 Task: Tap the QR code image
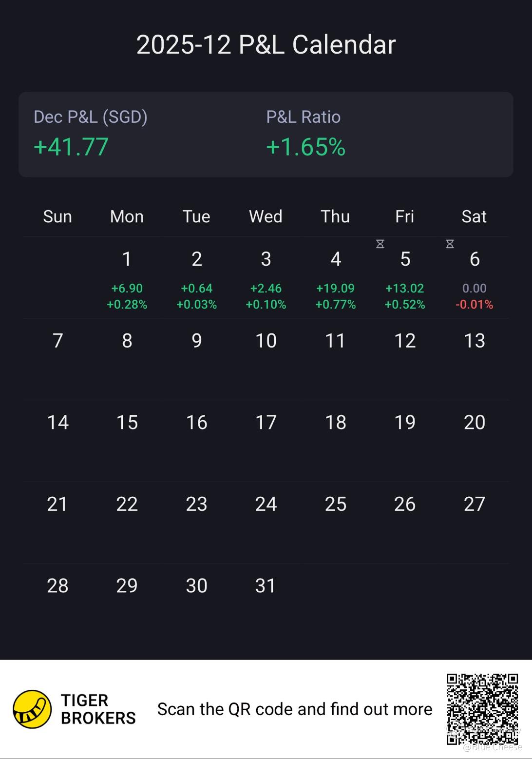pyautogui.click(x=482, y=709)
